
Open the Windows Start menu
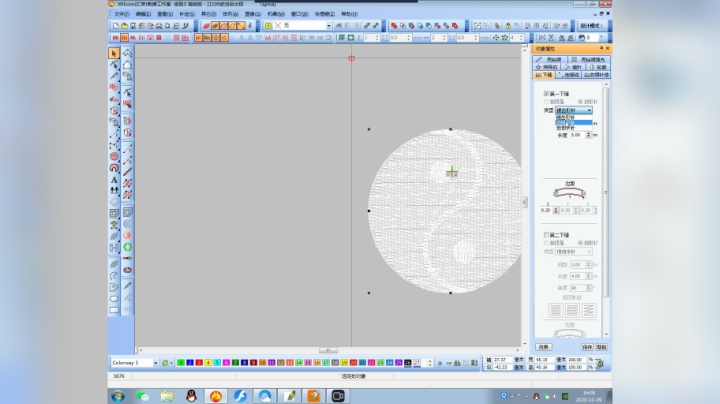tap(118, 396)
